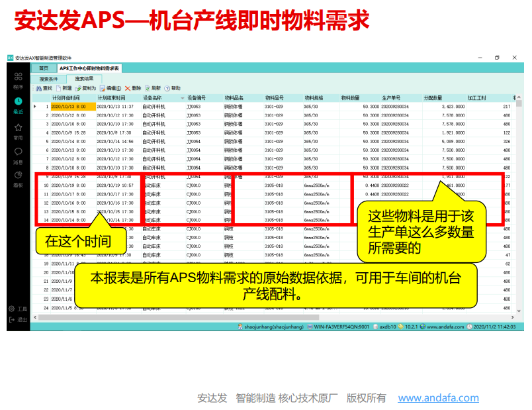532x410 pixels.
Task: Select the shaojunhang(shaojunhang) status bar text
Action: point(274,327)
